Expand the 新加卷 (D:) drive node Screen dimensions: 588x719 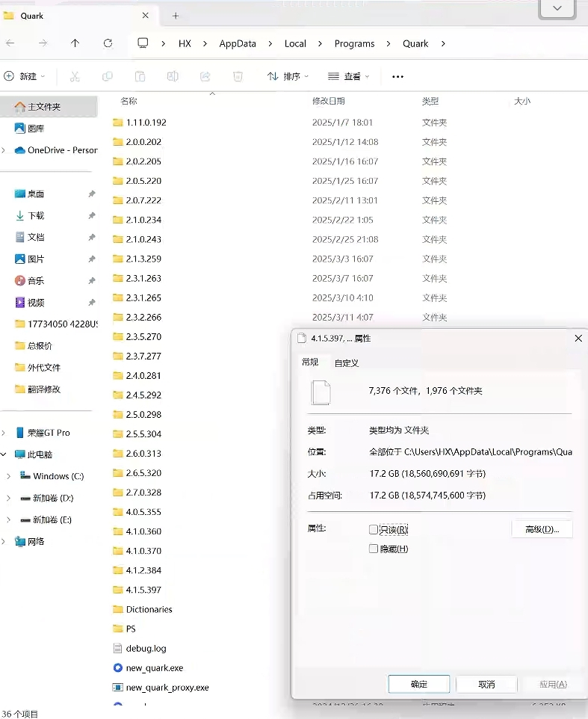coord(9,498)
